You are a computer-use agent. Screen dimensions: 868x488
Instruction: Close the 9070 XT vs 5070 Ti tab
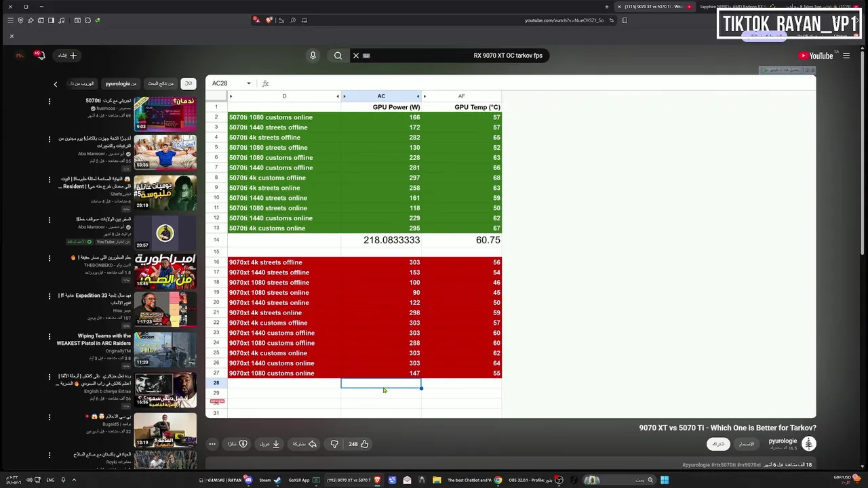click(619, 6)
